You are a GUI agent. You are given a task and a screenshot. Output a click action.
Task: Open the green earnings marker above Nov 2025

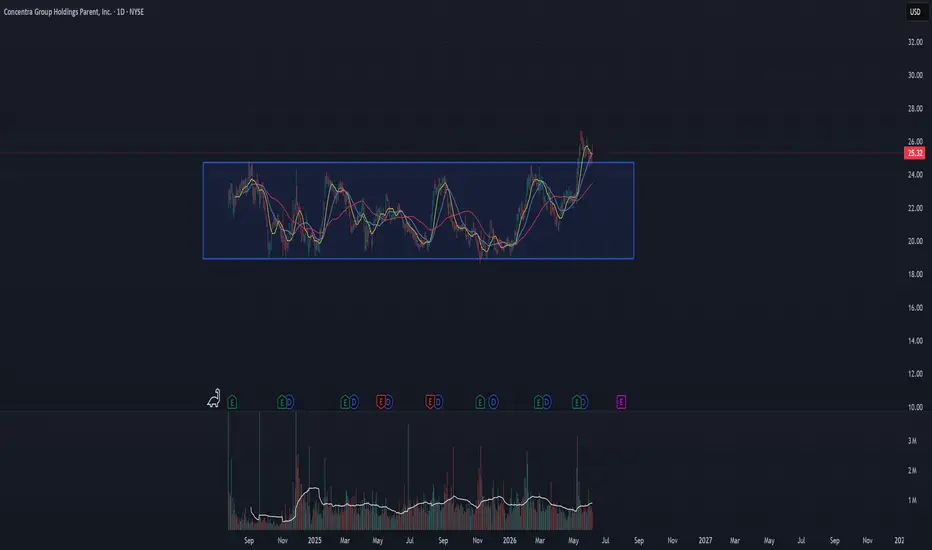(480, 403)
